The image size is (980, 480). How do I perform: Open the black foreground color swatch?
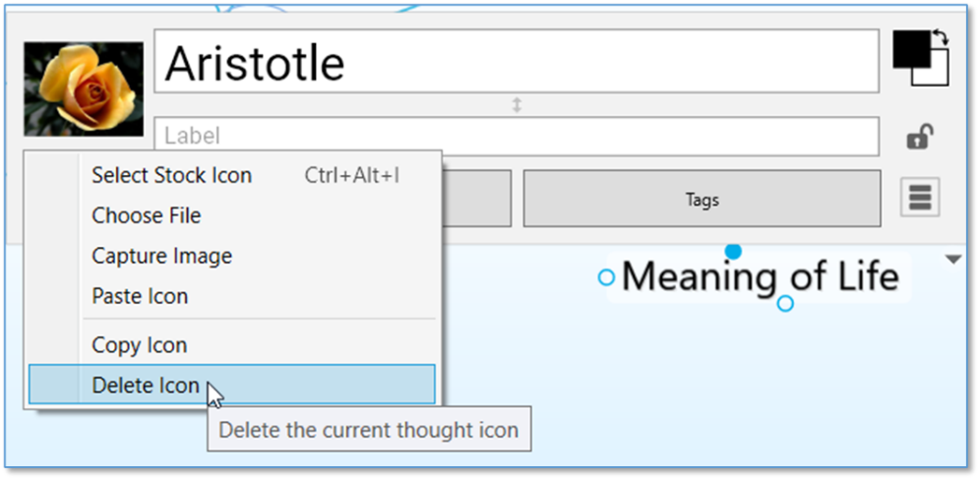[910, 49]
